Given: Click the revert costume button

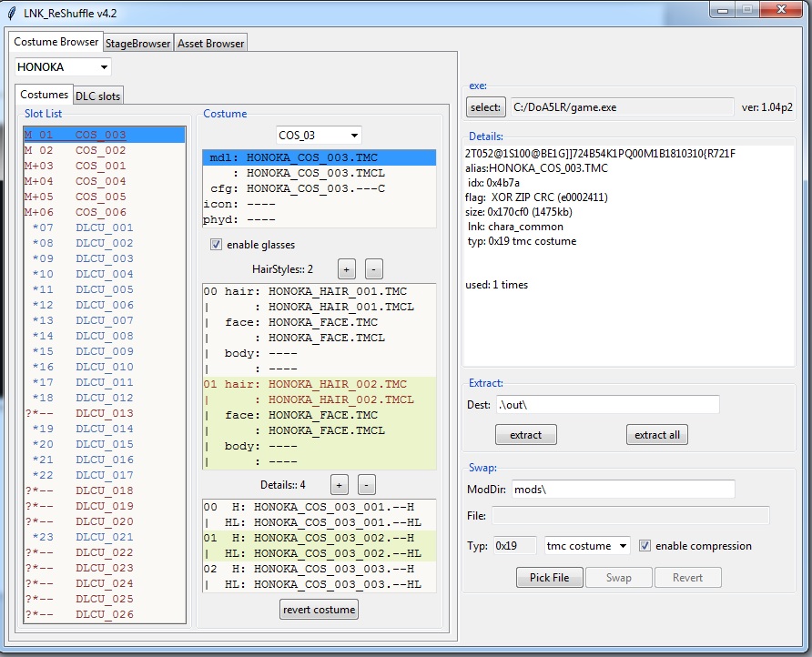Looking at the screenshot, I should click(x=319, y=610).
